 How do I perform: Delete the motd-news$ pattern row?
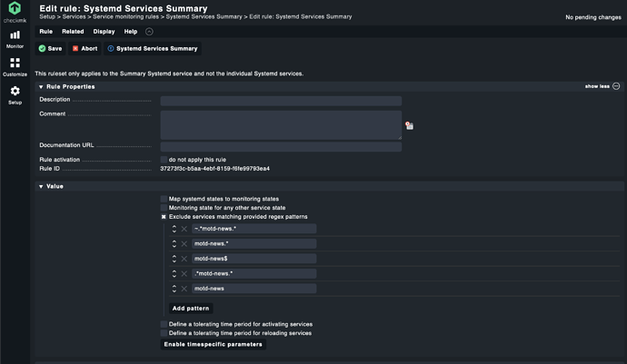(184, 259)
